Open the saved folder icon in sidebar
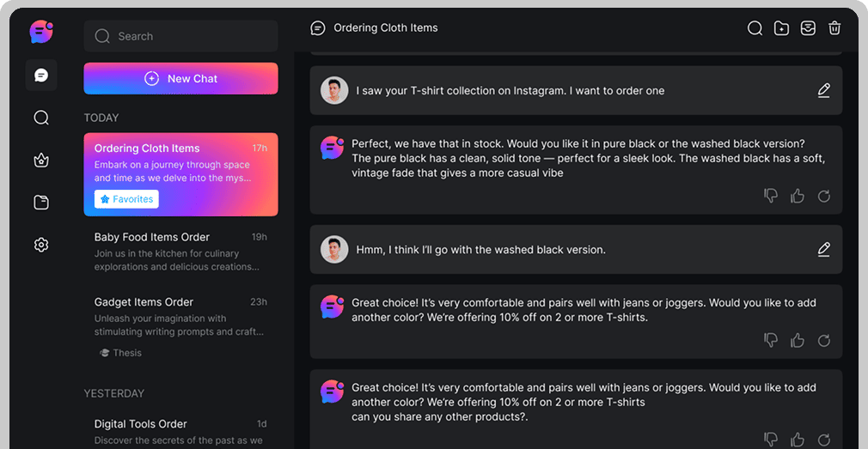This screenshot has width=868, height=449. (41, 203)
